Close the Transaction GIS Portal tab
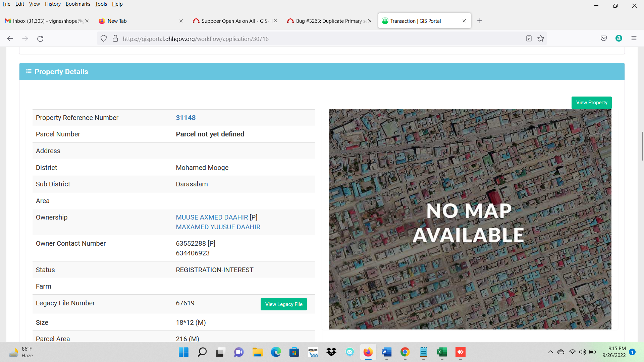Screen dimensions: 644x362 [464, 21]
